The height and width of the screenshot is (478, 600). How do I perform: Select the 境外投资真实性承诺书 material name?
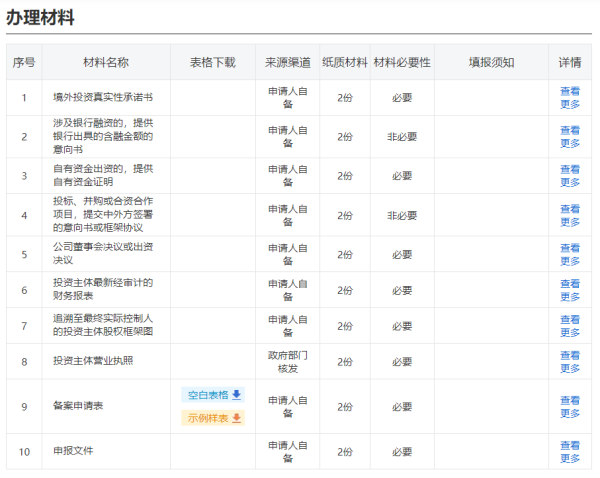click(x=103, y=97)
